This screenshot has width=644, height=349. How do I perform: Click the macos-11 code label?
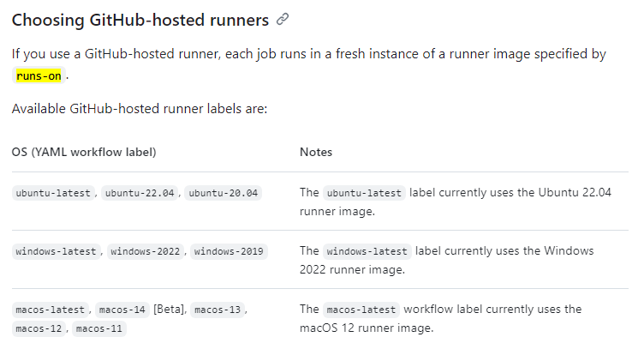[x=99, y=328]
